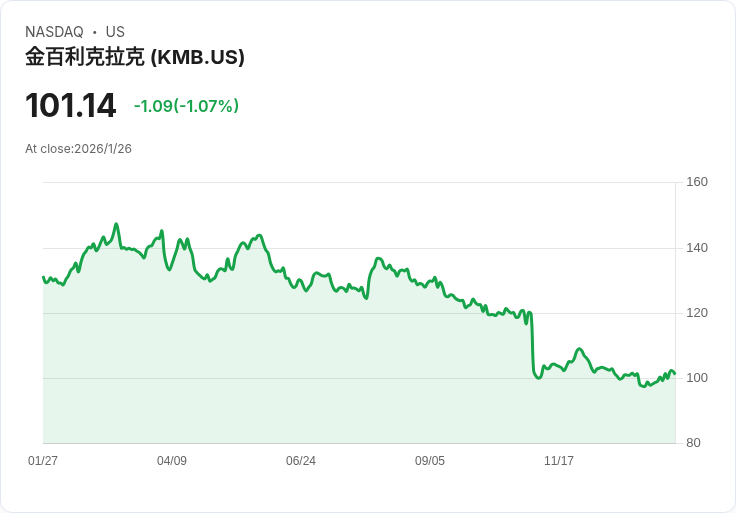Click the NASDAQ exchange label
The image size is (736, 513).
click(54, 32)
